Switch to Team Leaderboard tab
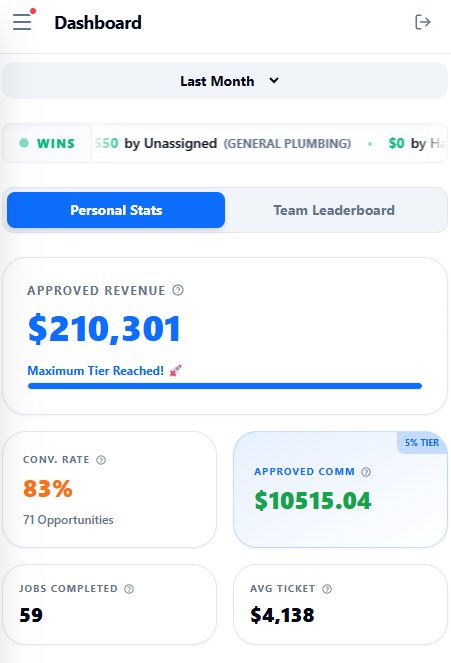The height and width of the screenshot is (663, 451). coord(334,210)
